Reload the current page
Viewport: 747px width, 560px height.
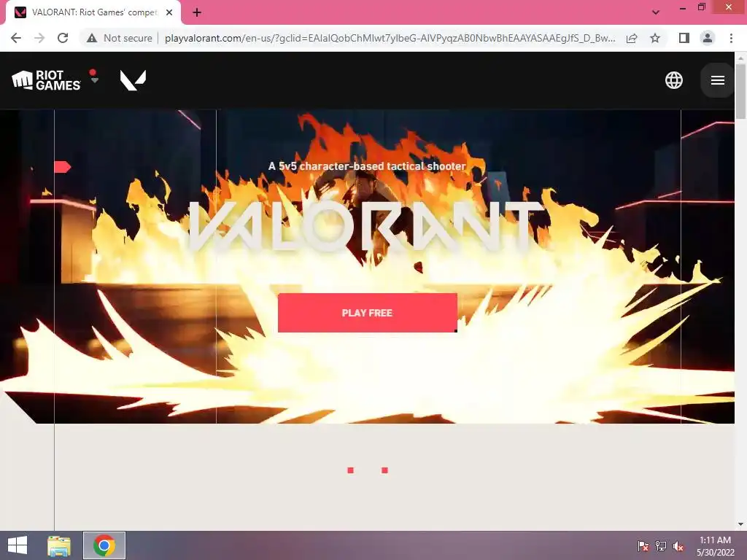63,38
